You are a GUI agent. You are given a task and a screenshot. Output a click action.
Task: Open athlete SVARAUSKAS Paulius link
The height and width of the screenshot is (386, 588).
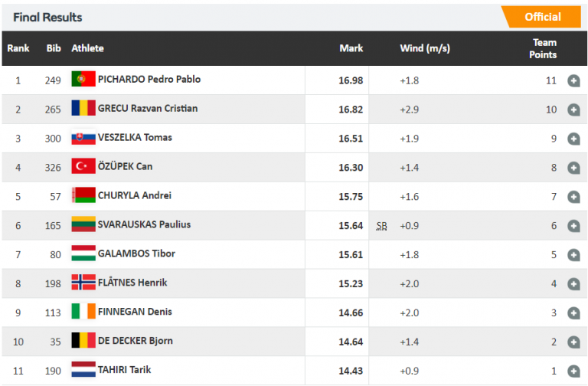(144, 224)
